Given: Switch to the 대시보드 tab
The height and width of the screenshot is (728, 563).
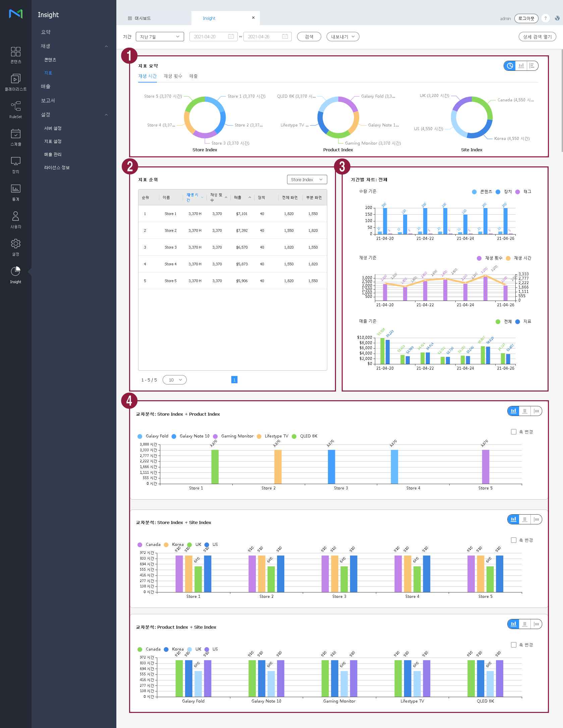Looking at the screenshot, I should point(143,18).
